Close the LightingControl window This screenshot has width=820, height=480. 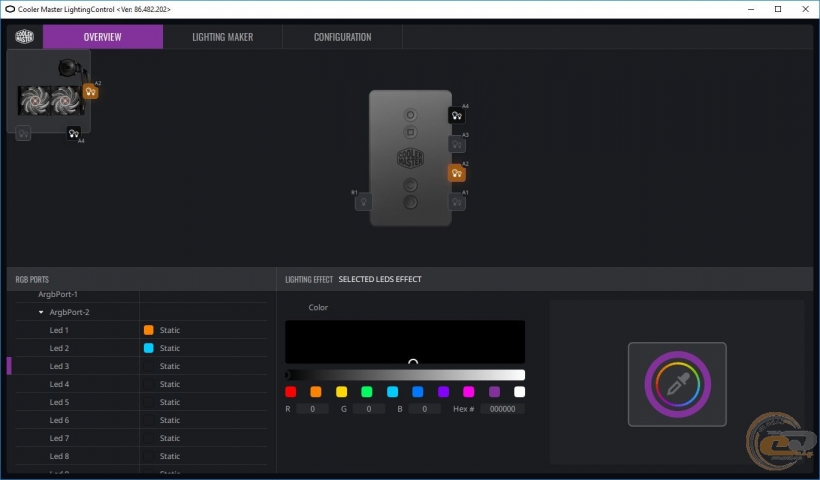click(x=805, y=9)
